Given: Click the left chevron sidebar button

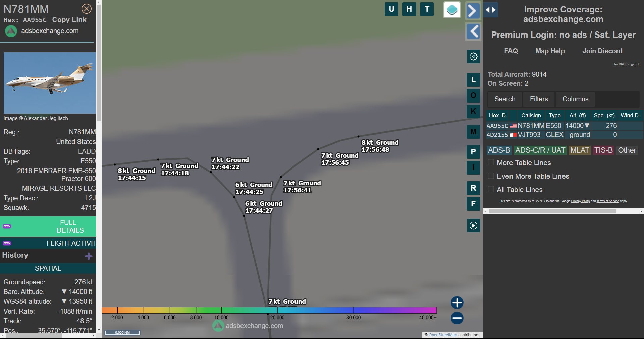Looking at the screenshot, I should coord(473,31).
